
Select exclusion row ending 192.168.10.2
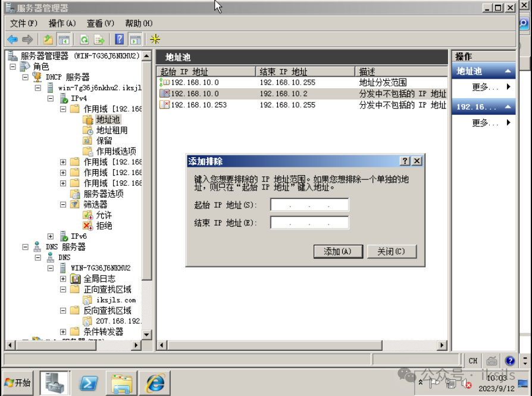(x=302, y=93)
